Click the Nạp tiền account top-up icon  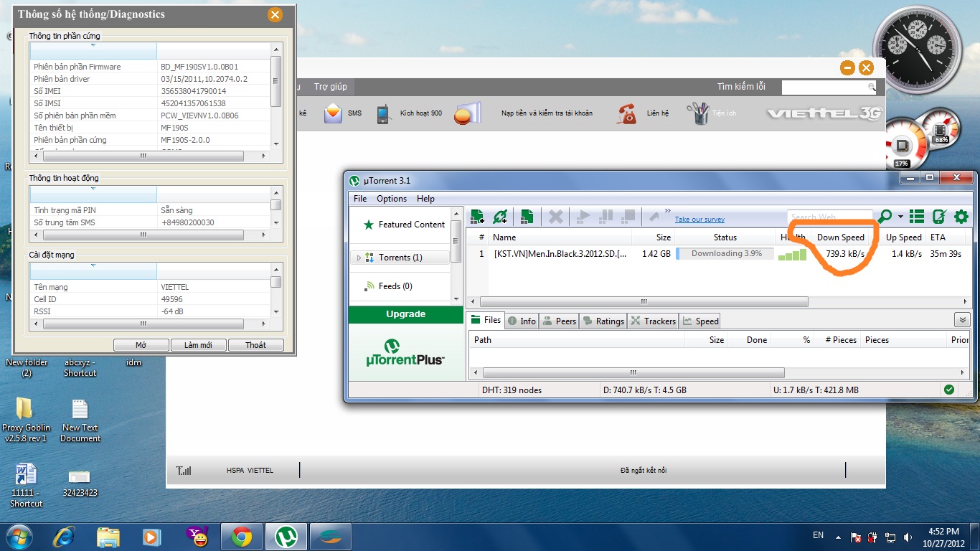pos(466,113)
